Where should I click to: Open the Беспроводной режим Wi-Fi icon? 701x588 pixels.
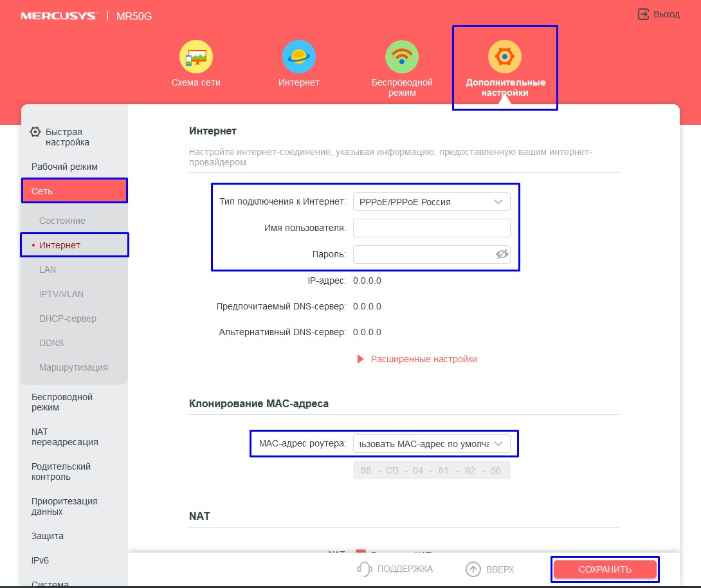pyautogui.click(x=402, y=57)
